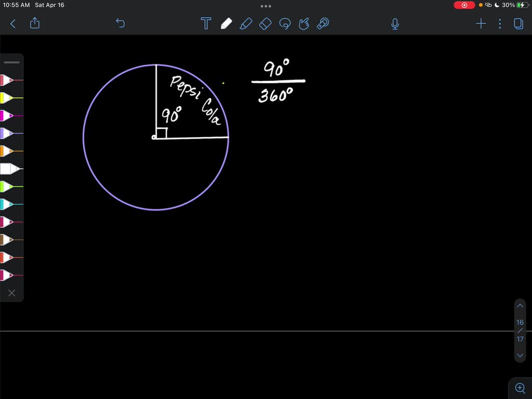Open the zoom magnifier tool
The height and width of the screenshot is (399, 532).
[x=520, y=388]
